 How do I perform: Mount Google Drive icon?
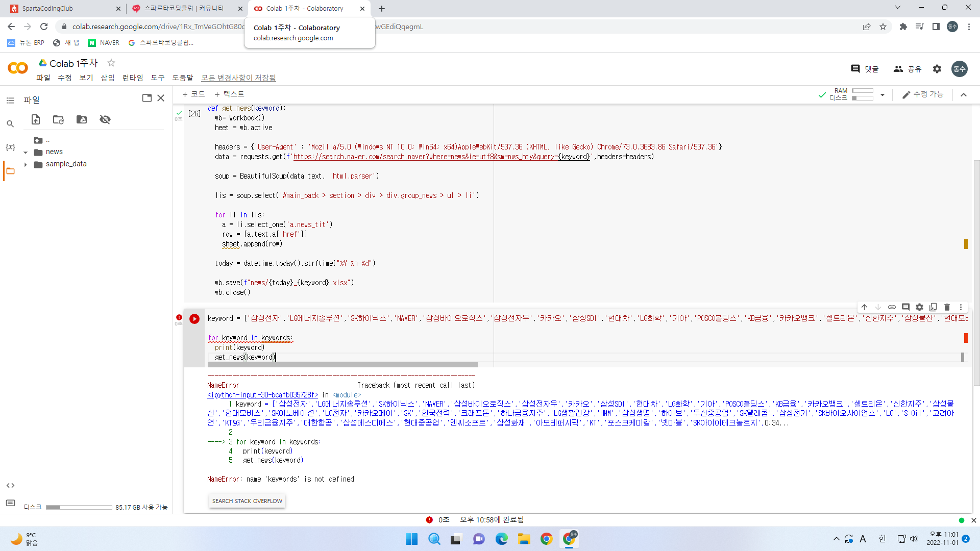(82, 119)
